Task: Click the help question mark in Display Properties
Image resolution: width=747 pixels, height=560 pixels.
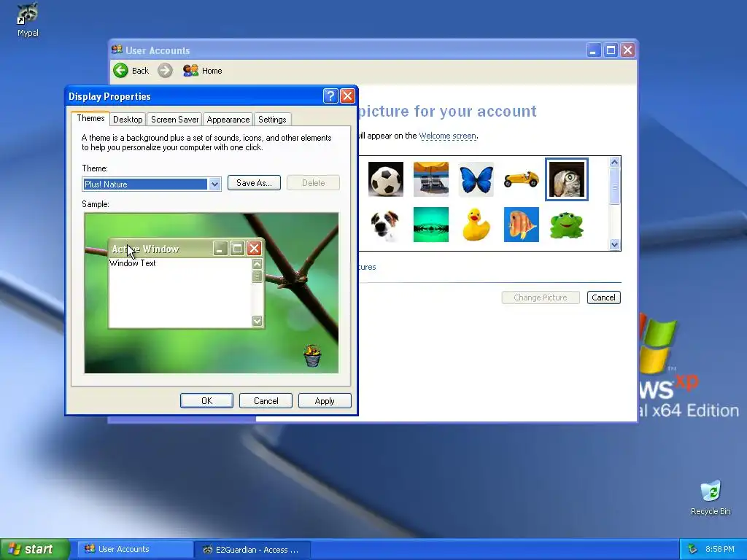Action: click(x=330, y=96)
